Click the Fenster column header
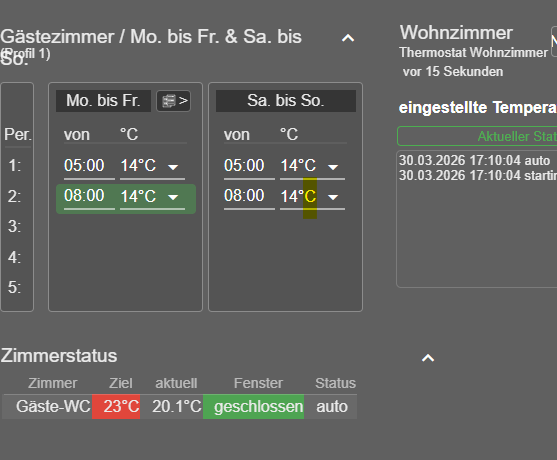Viewport: 557px width, 460px height. (x=258, y=383)
